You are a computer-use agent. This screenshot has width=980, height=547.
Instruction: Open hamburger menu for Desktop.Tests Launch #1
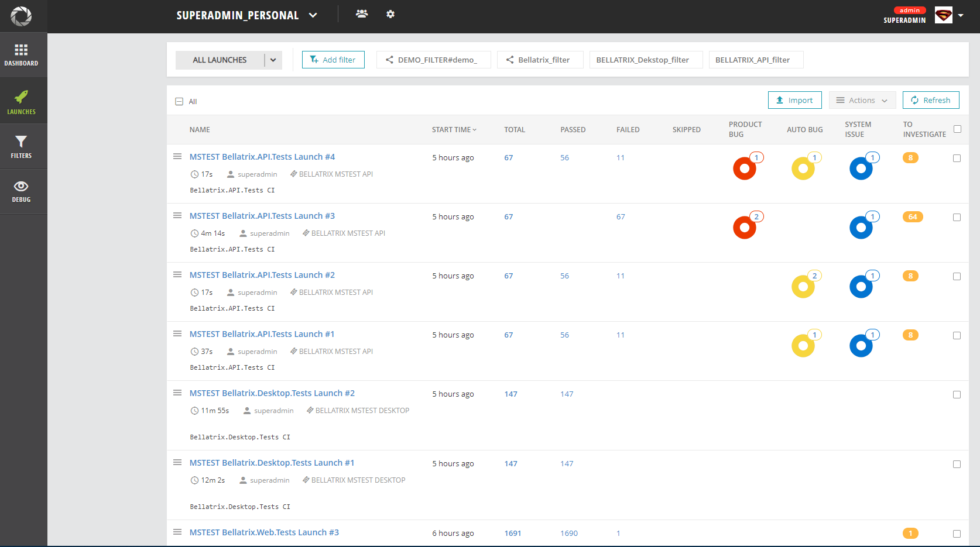[177, 462]
